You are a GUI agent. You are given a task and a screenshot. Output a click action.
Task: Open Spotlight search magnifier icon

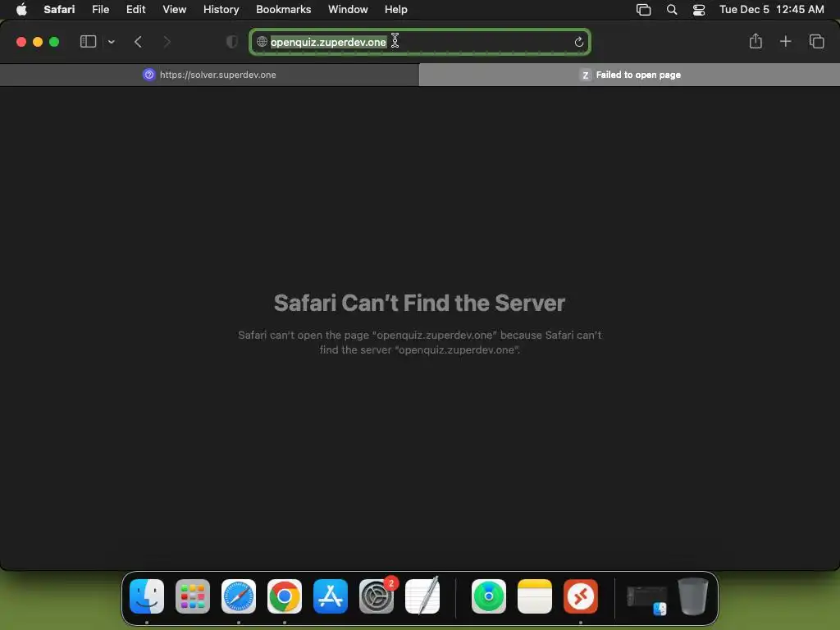point(671,10)
